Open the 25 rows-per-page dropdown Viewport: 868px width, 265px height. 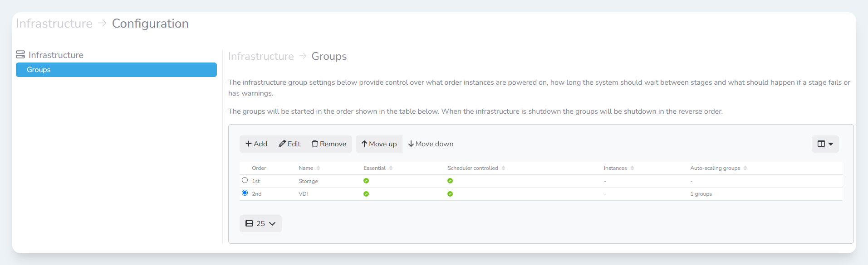pyautogui.click(x=260, y=224)
